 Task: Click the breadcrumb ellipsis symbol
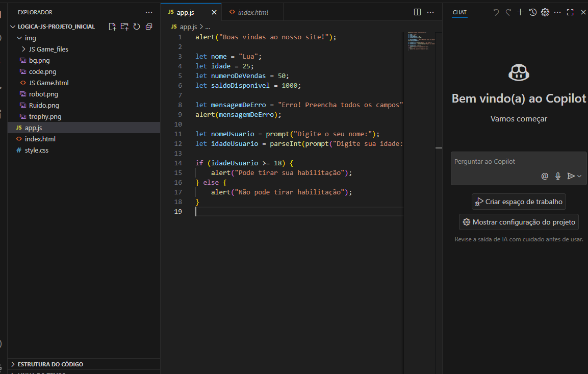(x=208, y=27)
